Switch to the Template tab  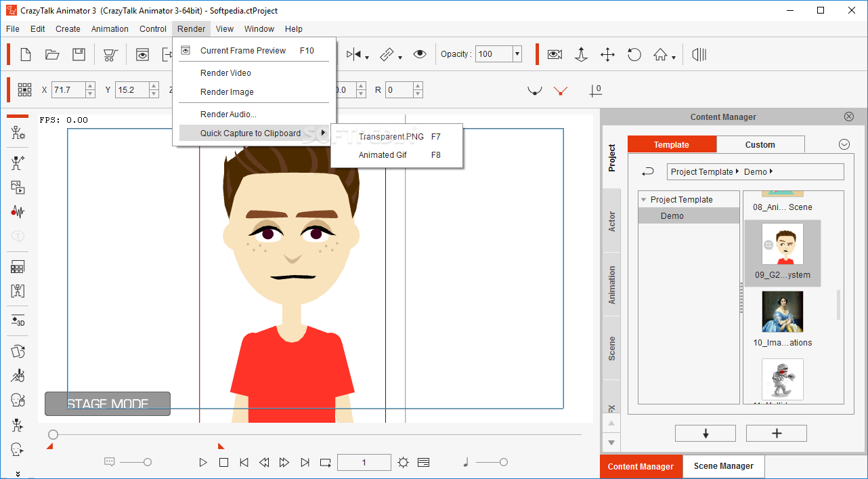point(672,144)
